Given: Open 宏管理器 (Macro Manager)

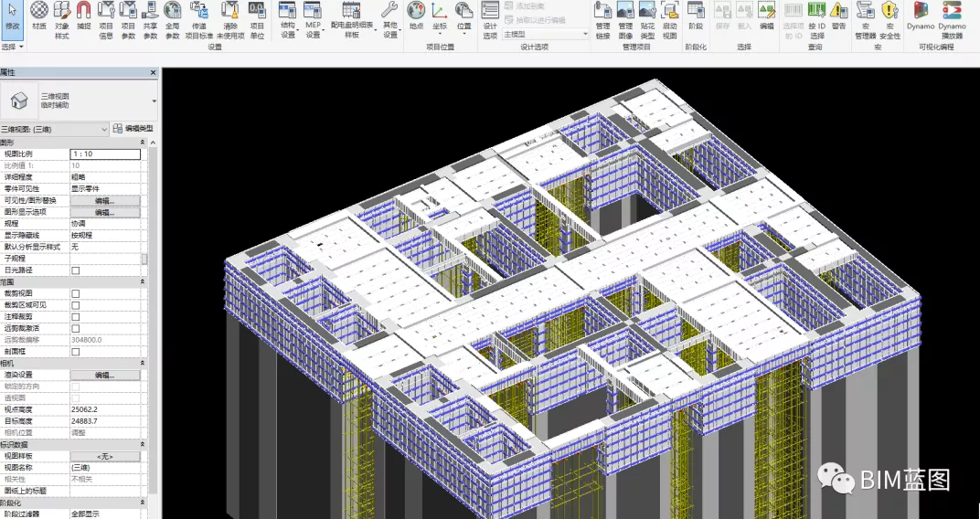Looking at the screenshot, I should tap(866, 20).
